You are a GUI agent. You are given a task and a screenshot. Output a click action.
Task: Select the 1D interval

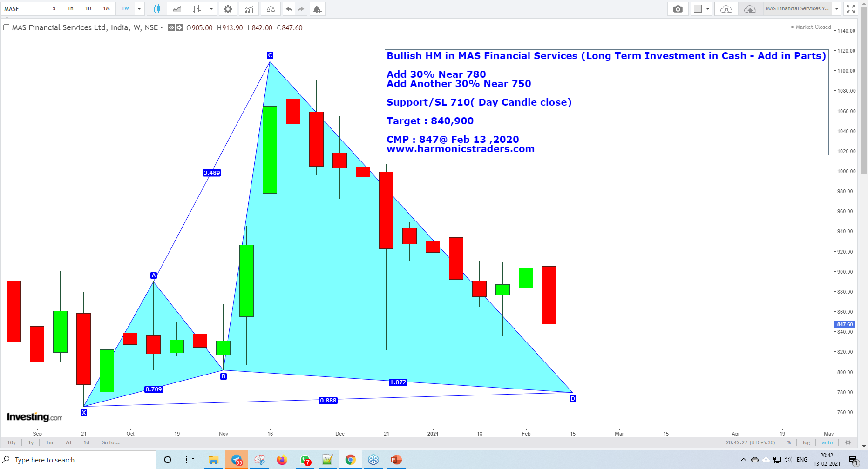(x=88, y=9)
